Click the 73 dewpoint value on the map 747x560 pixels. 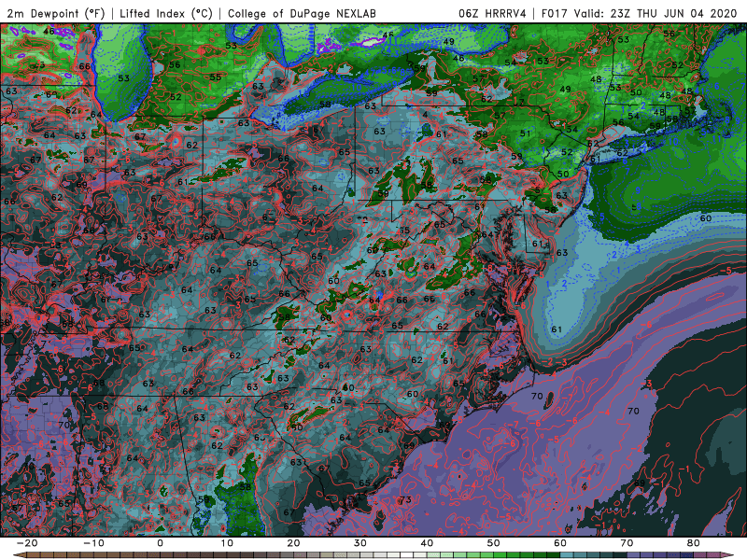[405, 499]
